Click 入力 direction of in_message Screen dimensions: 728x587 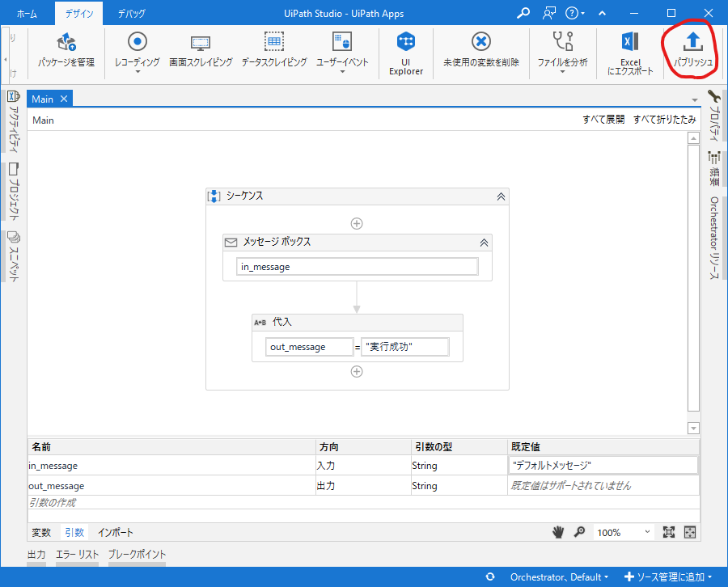coord(363,466)
